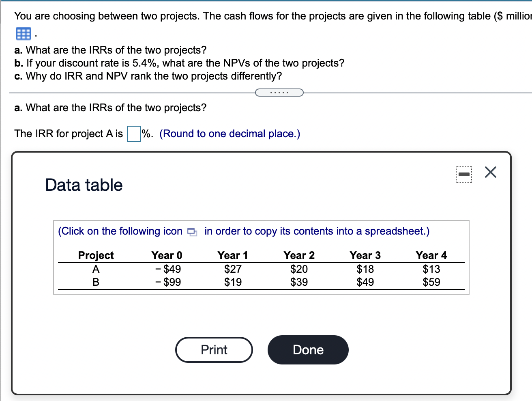Close the Data table popup with the X
This screenshot has width=532, height=401.
[x=490, y=172]
